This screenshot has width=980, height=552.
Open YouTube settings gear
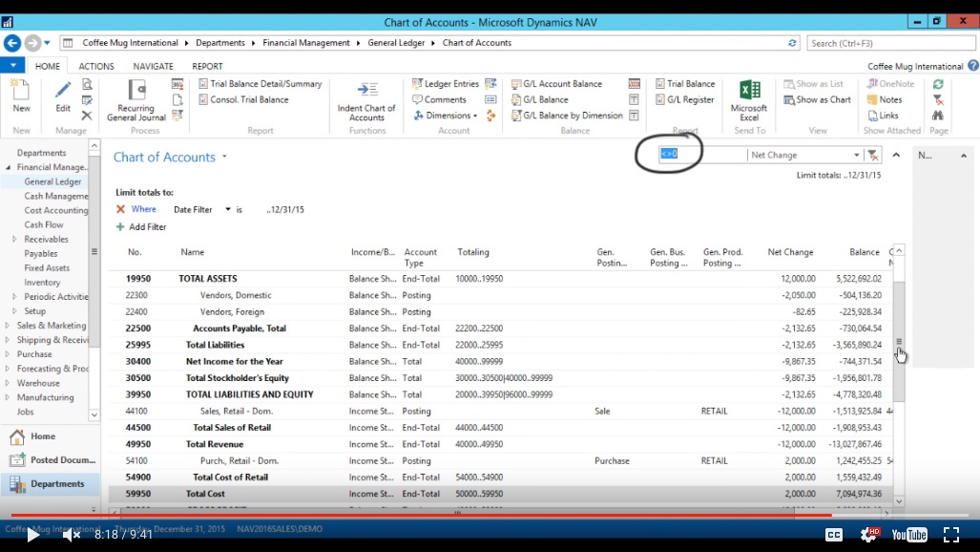coord(869,534)
